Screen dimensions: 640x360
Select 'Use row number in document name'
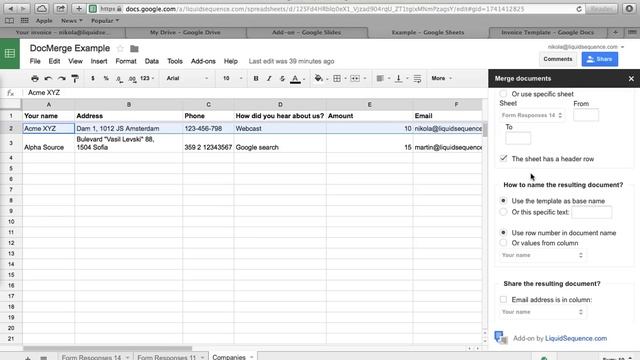[x=503, y=233]
